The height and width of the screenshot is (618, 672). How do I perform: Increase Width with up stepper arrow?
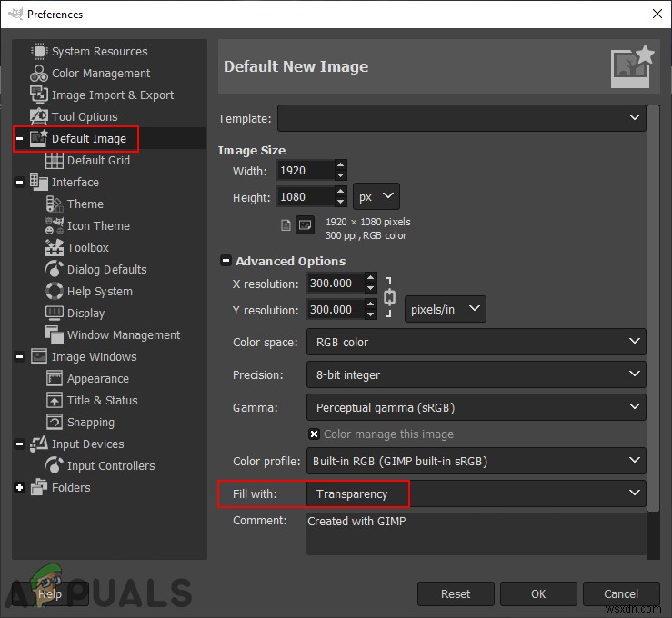340,164
